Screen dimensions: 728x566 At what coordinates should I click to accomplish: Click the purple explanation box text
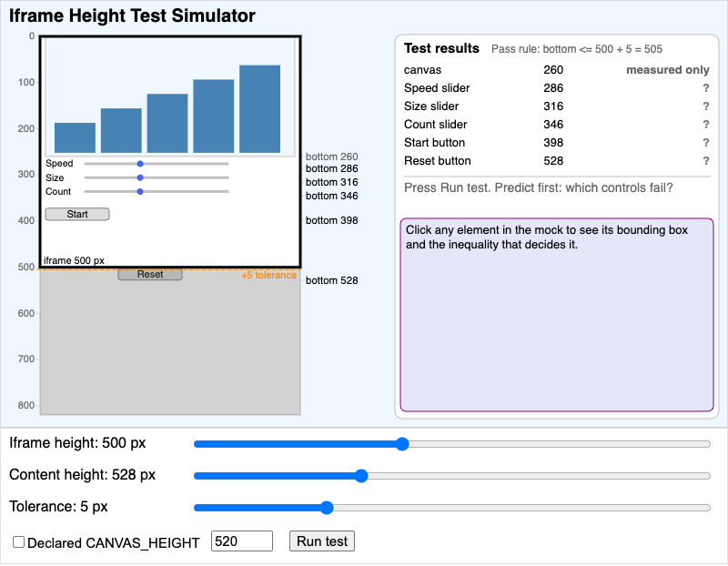(547, 238)
